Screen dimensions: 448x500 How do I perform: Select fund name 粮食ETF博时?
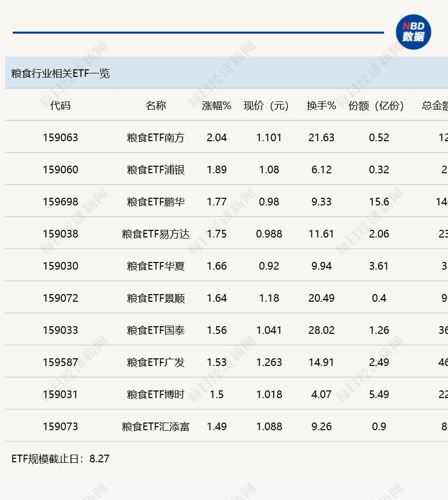(155, 394)
